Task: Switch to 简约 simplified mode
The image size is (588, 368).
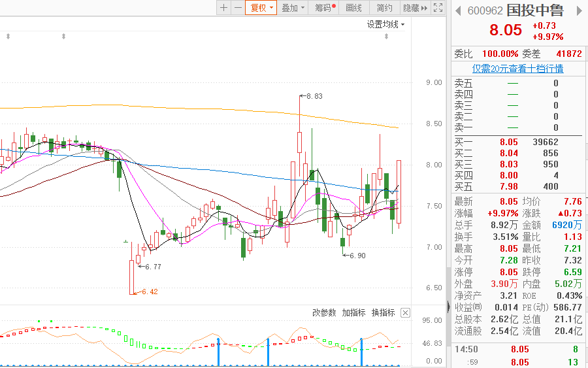Action: click(x=385, y=8)
